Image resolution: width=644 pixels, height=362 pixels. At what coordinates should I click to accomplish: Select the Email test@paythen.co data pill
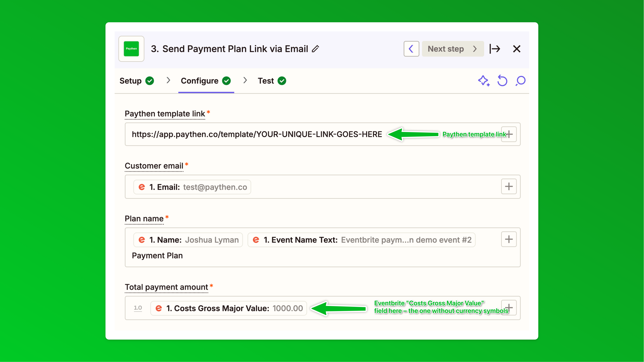tap(192, 187)
